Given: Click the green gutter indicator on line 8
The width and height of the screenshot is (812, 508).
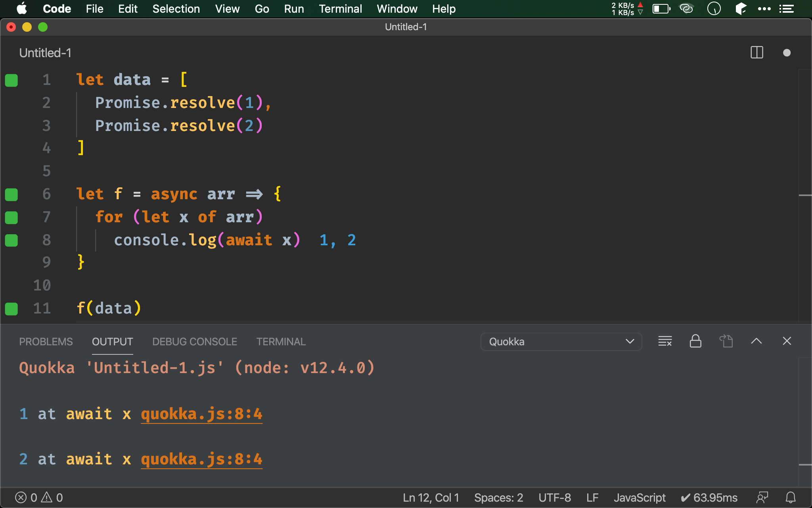Looking at the screenshot, I should (11, 240).
